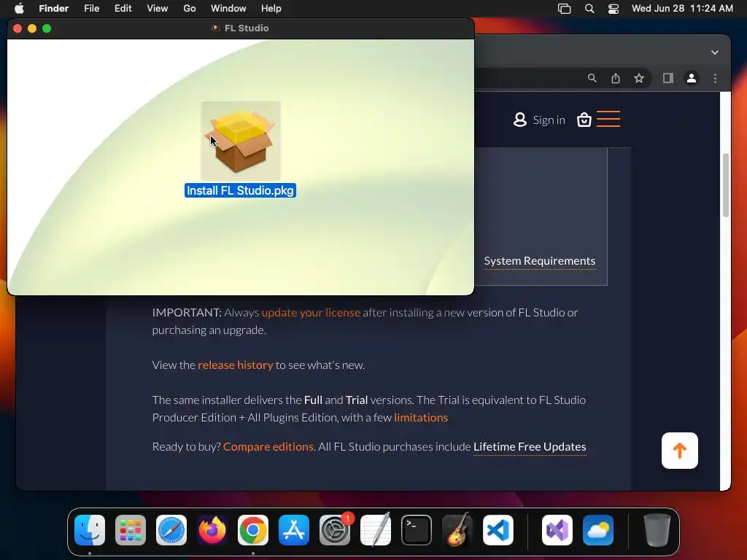Viewport: 747px width, 560px height.
Task: Open Visual Studio from the Dock
Action: click(x=557, y=529)
